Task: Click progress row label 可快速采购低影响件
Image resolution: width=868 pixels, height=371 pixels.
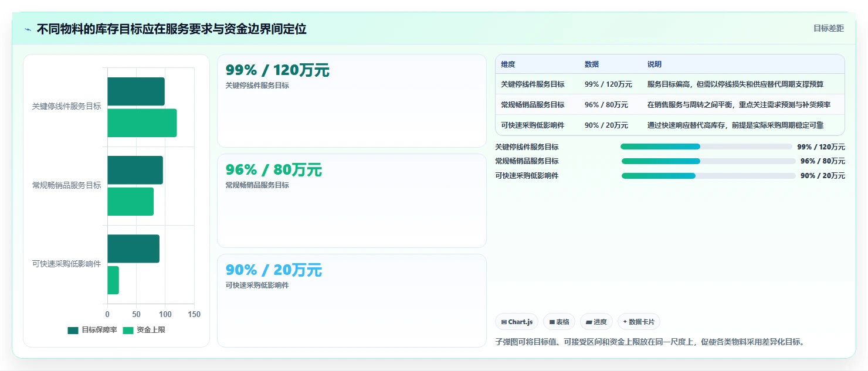Action: point(527,176)
